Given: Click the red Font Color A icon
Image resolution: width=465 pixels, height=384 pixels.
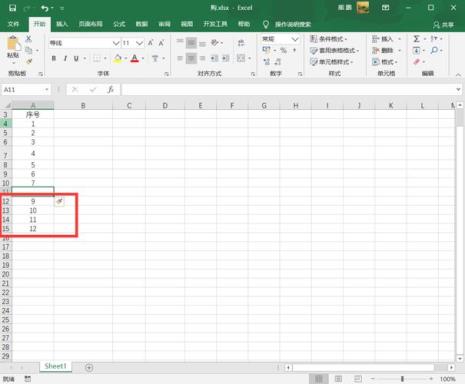Looking at the screenshot, I should pyautogui.click(x=135, y=59).
